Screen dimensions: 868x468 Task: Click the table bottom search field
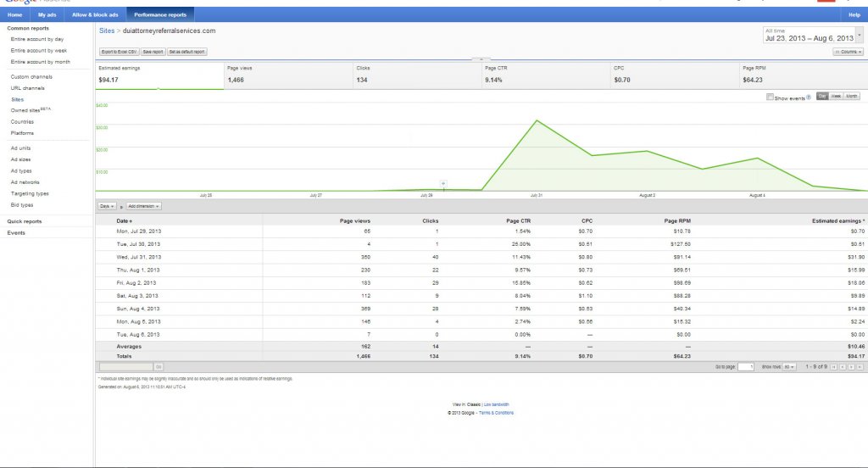click(x=126, y=367)
